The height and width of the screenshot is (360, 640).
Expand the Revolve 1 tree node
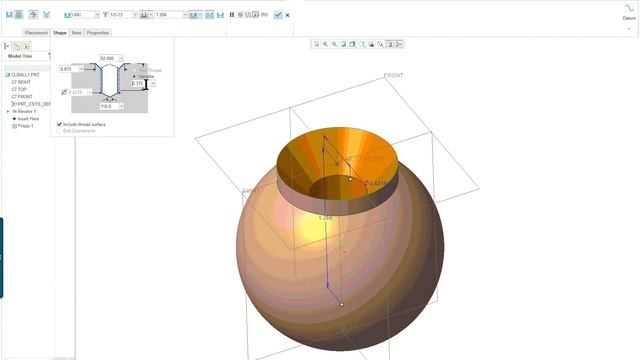(x=8, y=111)
